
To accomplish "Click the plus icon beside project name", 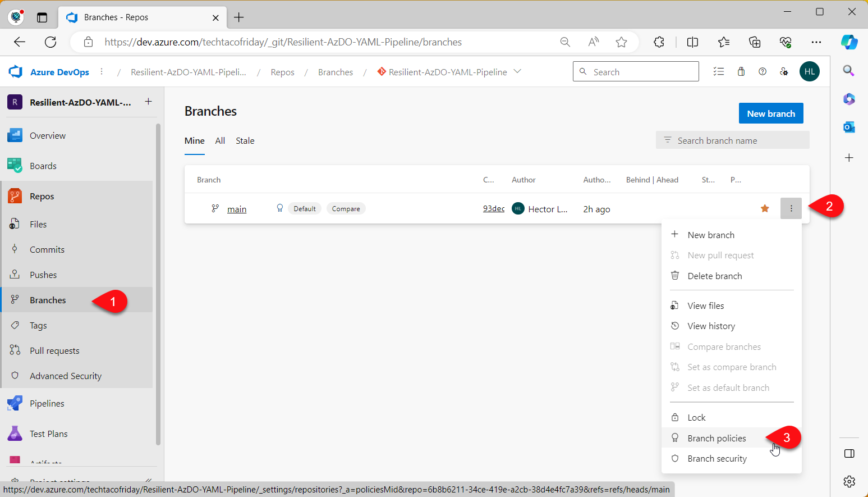I will point(148,102).
